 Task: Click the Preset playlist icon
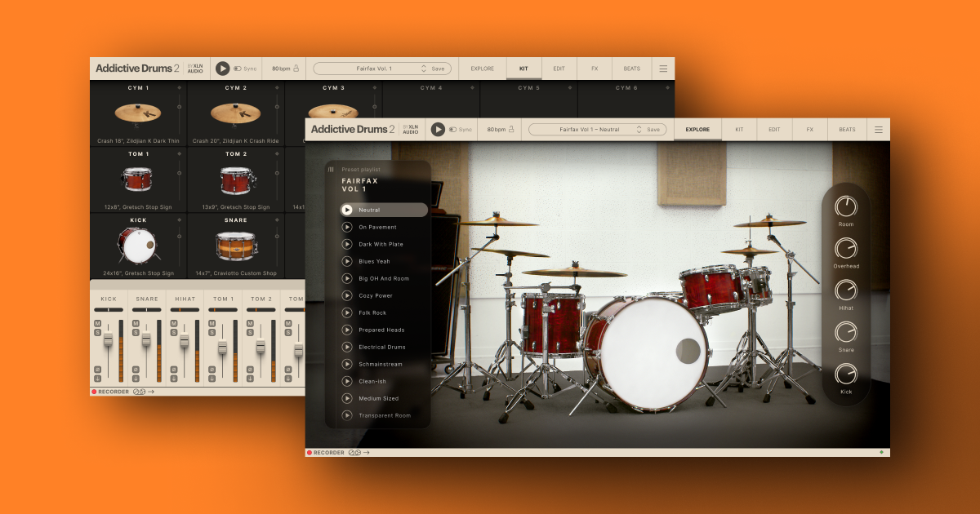pyautogui.click(x=331, y=170)
